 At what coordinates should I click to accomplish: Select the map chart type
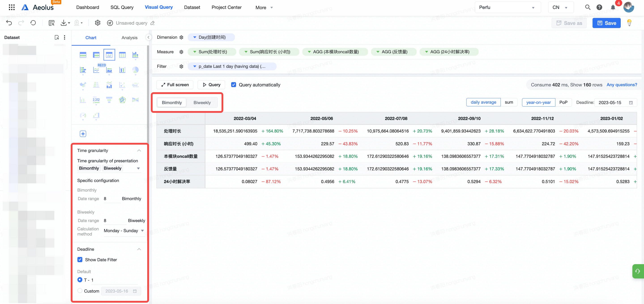click(x=83, y=85)
